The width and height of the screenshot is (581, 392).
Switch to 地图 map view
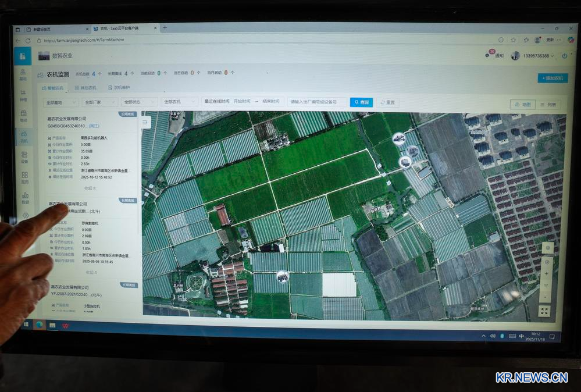click(522, 105)
